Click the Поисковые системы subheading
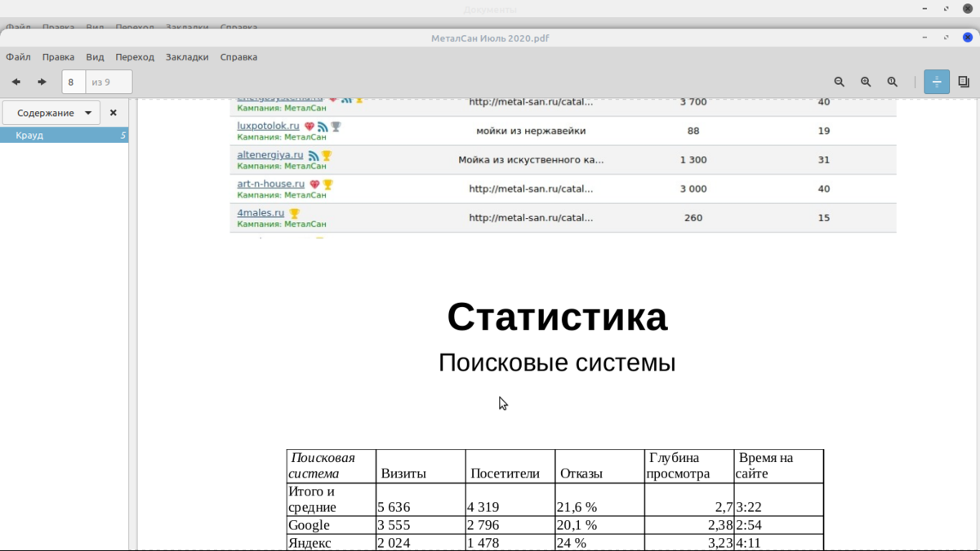The width and height of the screenshot is (980, 551). (x=557, y=362)
